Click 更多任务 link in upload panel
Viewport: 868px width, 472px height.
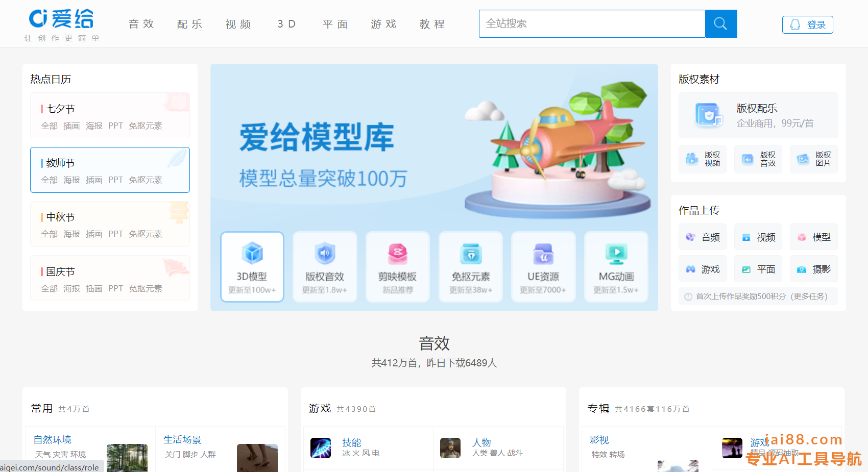[x=809, y=296]
